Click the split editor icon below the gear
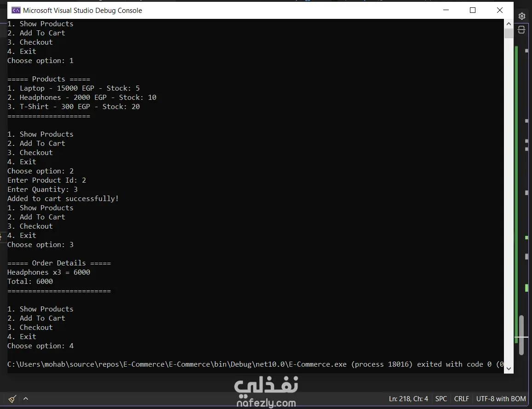The height and width of the screenshot is (409, 532). [521, 30]
